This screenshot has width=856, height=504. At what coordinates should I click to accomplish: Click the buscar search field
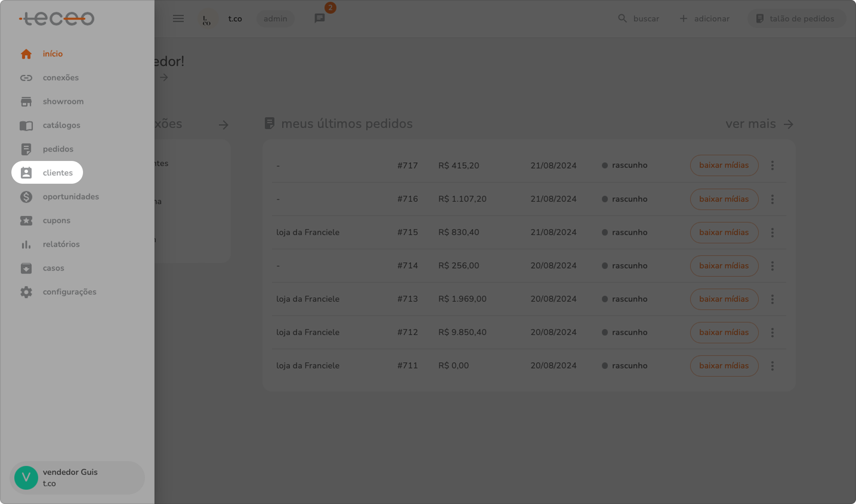click(639, 19)
